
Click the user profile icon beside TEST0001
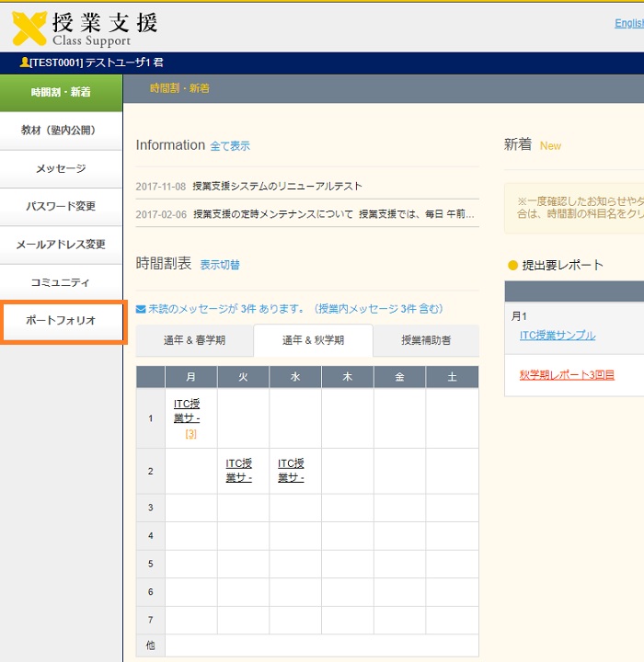24,63
